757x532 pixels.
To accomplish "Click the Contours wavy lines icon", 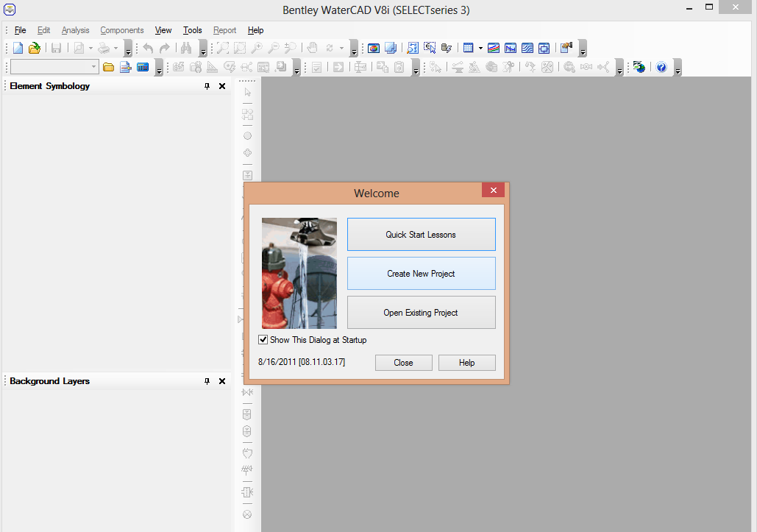I will pos(527,49).
